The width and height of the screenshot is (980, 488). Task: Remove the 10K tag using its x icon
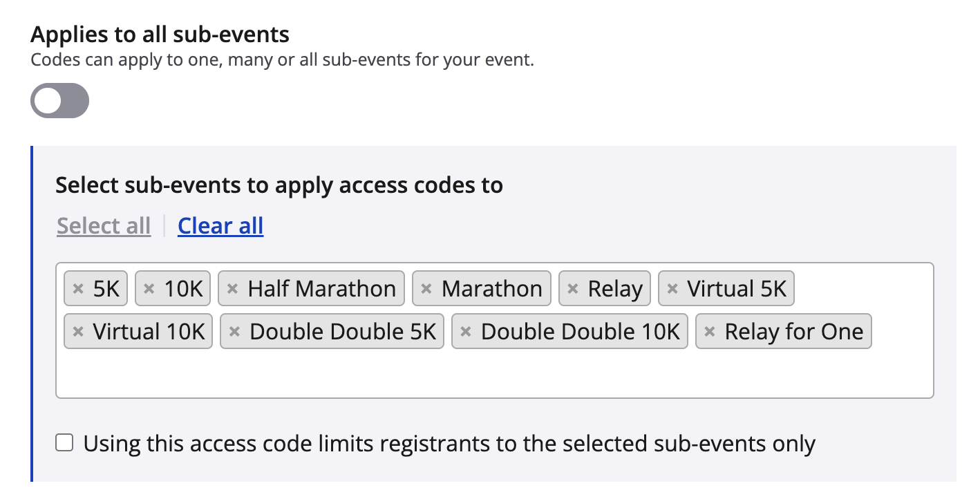tap(149, 288)
